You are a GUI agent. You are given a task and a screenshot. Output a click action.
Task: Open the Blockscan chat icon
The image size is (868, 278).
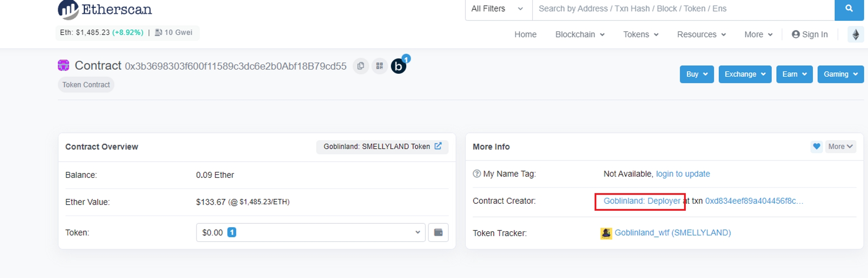398,66
